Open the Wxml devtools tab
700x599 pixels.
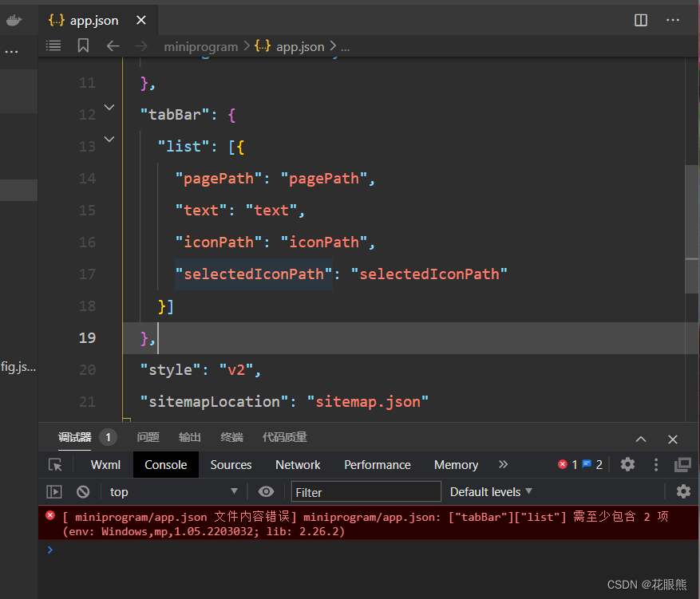tap(105, 465)
